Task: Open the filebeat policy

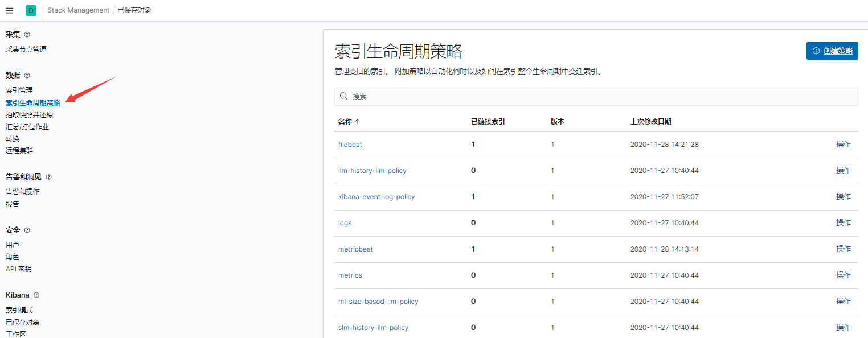Action: (350, 145)
